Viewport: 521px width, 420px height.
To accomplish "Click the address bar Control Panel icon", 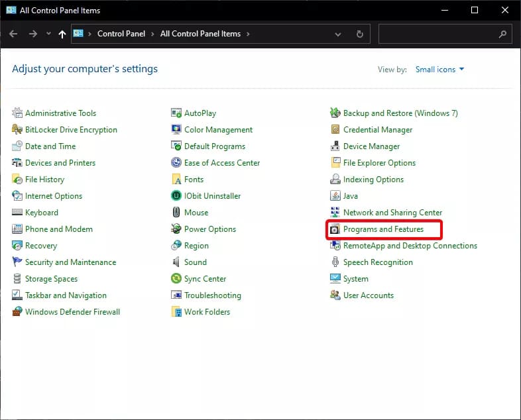I will click(x=78, y=33).
